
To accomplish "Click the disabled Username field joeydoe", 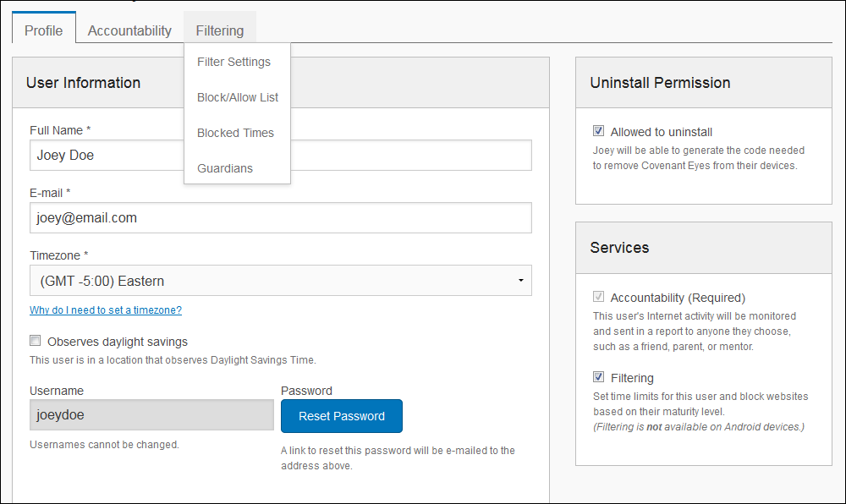I will (151, 415).
